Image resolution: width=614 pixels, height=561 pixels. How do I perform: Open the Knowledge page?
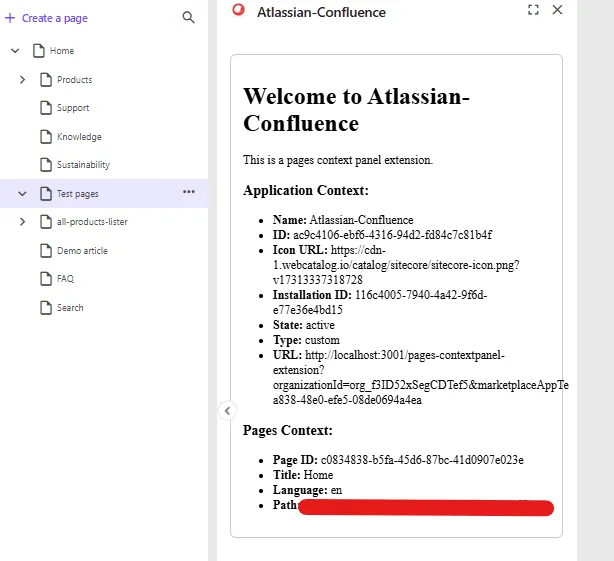coord(79,137)
